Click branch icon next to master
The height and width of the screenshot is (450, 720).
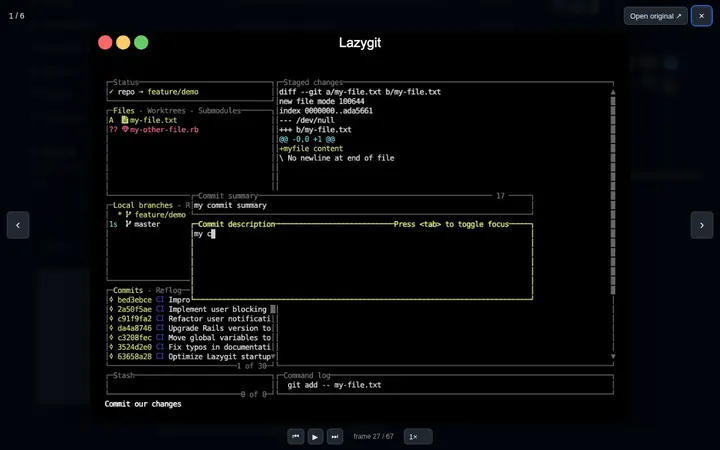coord(128,224)
